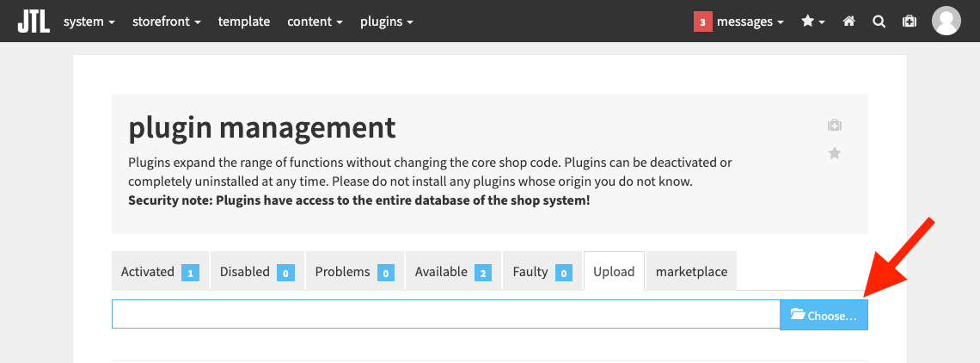Click the JTL logo
The height and width of the screenshot is (363, 980).
click(x=34, y=22)
